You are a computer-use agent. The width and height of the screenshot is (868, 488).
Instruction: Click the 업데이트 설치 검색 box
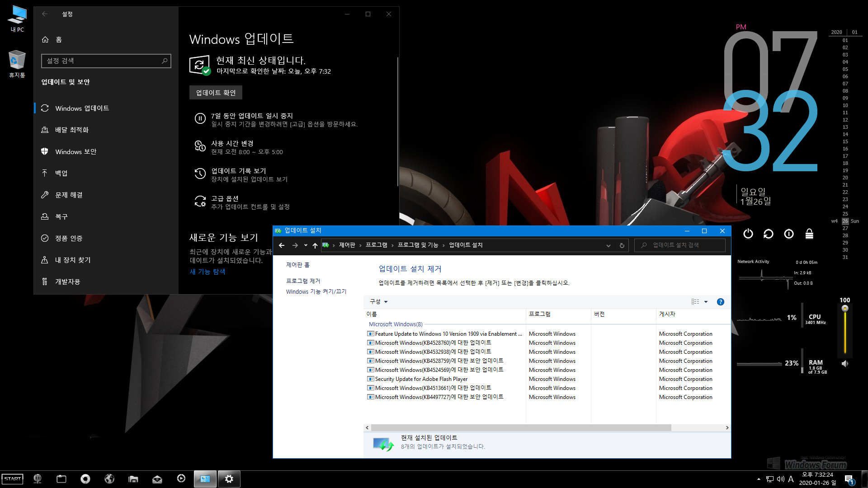click(x=680, y=245)
